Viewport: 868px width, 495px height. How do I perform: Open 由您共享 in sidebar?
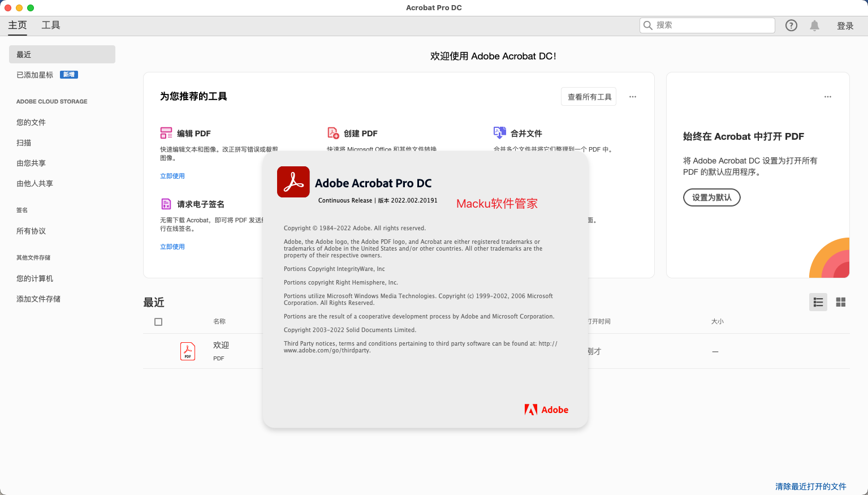pyautogui.click(x=31, y=163)
